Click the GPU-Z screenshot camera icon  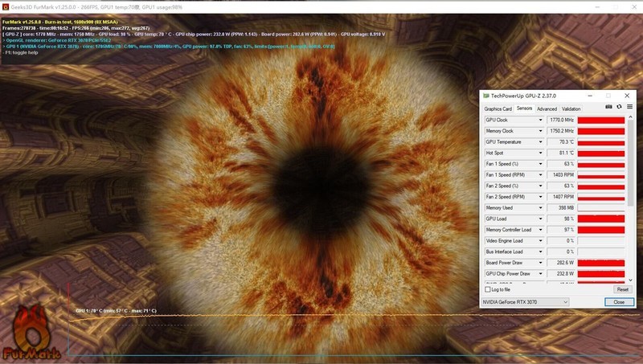point(608,108)
